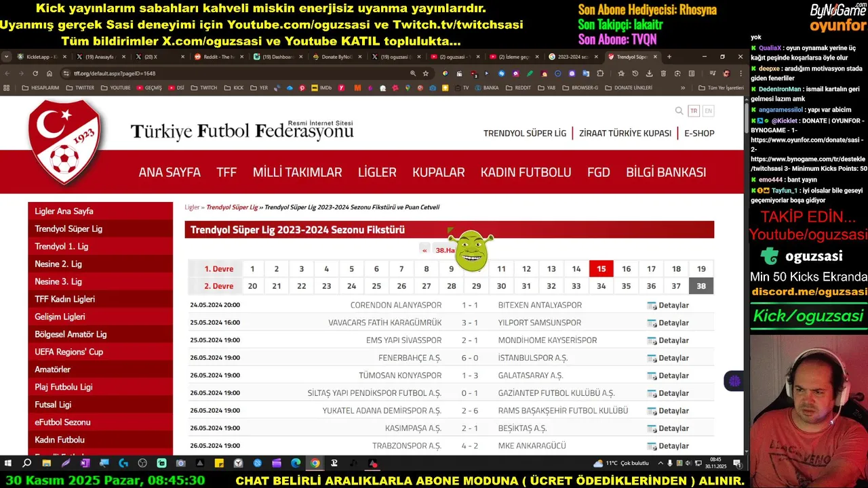Viewport: 868px width, 488px height.
Task: Click GALATASARAY A.Ş. team name
Action: [530, 375]
